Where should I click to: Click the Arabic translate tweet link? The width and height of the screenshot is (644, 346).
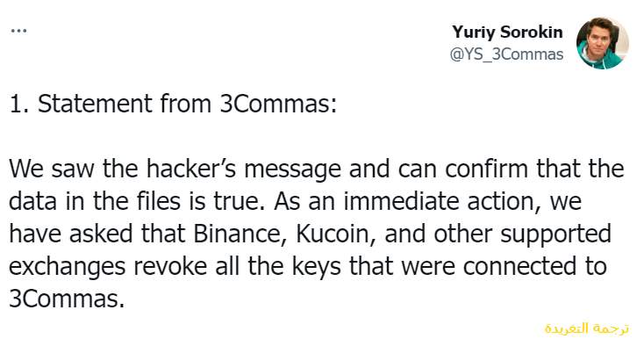[586, 328]
